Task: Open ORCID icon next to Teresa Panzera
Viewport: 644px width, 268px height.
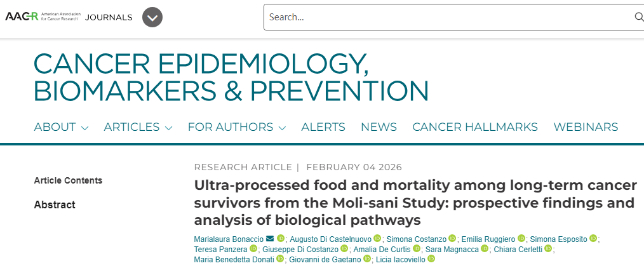Action: tap(253, 249)
